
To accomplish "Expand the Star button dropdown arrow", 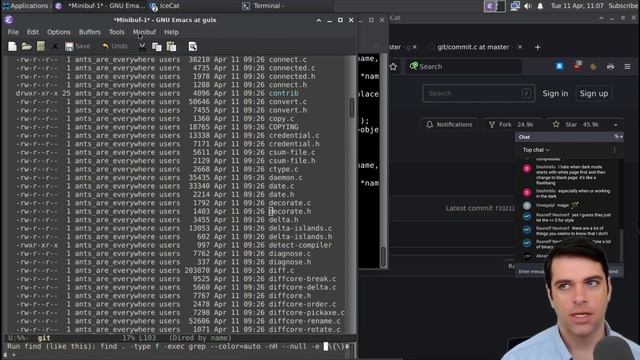I will pos(616,124).
